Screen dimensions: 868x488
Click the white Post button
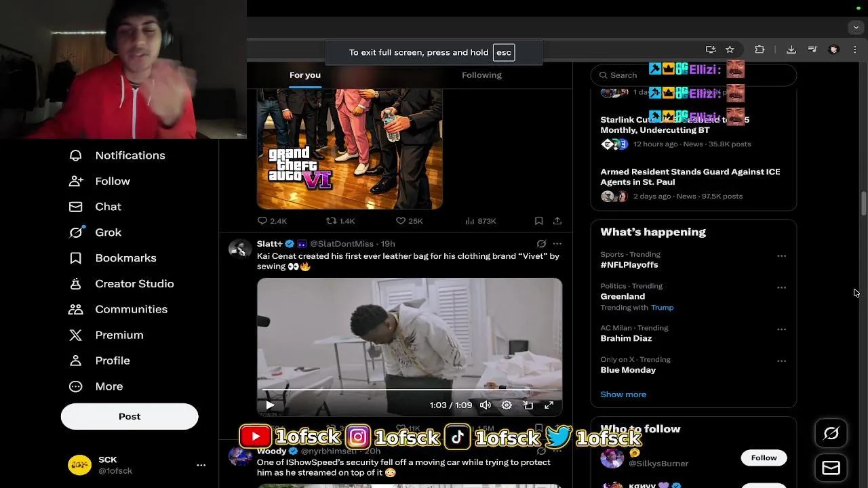[x=130, y=416]
